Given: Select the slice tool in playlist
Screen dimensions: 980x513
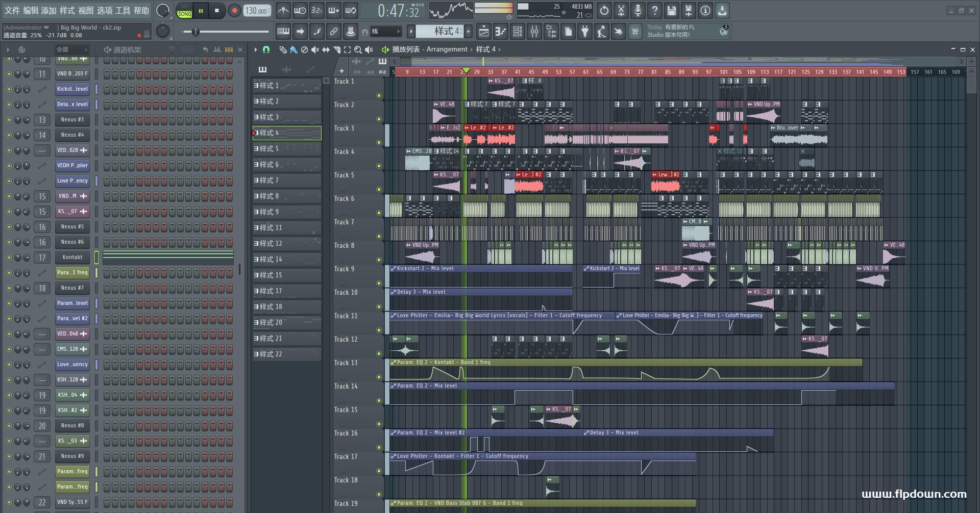Looking at the screenshot, I should tap(336, 49).
